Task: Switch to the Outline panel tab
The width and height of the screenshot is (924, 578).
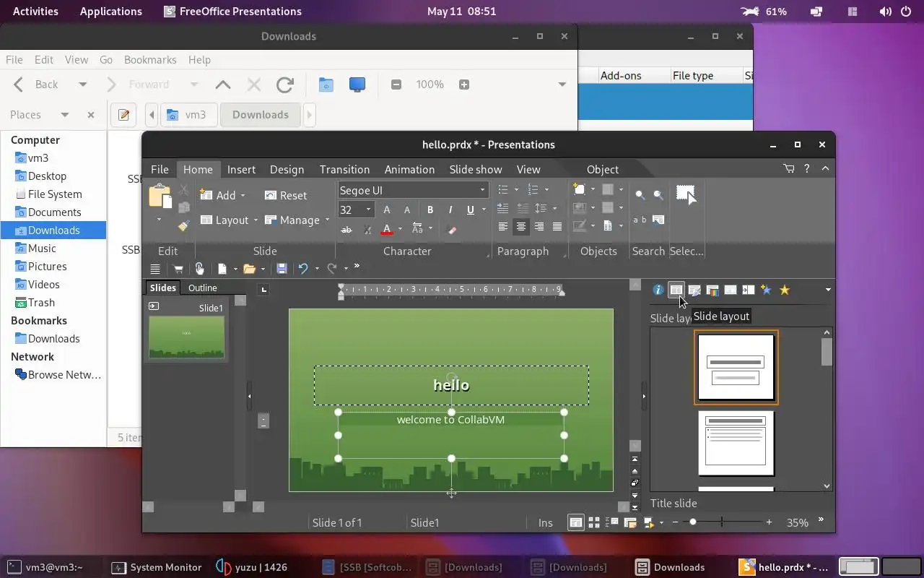Action: (x=202, y=288)
